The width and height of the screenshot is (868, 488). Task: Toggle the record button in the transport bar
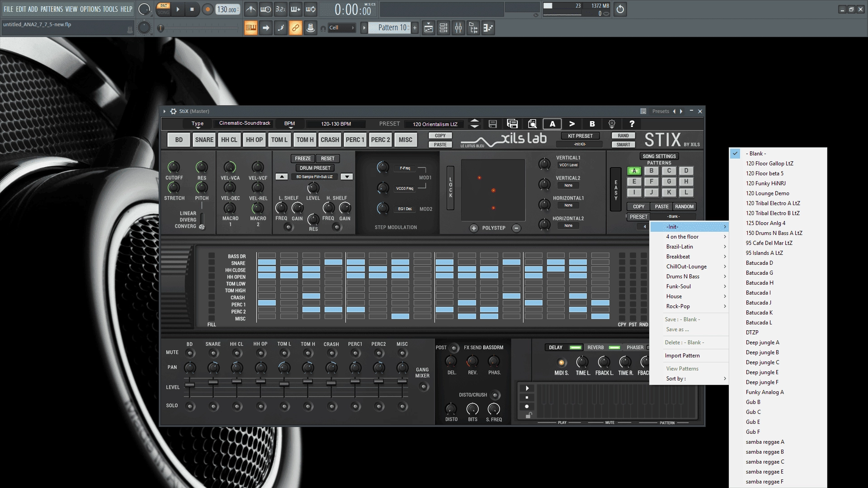pos(208,9)
